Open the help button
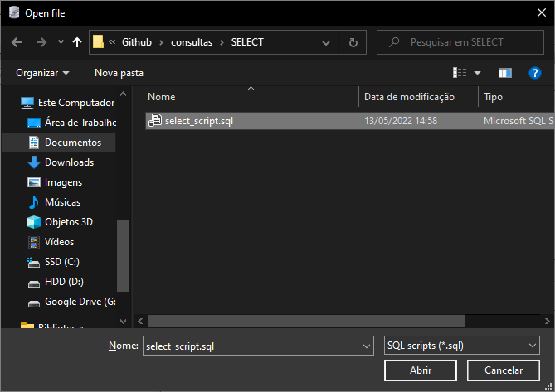The width and height of the screenshot is (555, 392). (534, 73)
